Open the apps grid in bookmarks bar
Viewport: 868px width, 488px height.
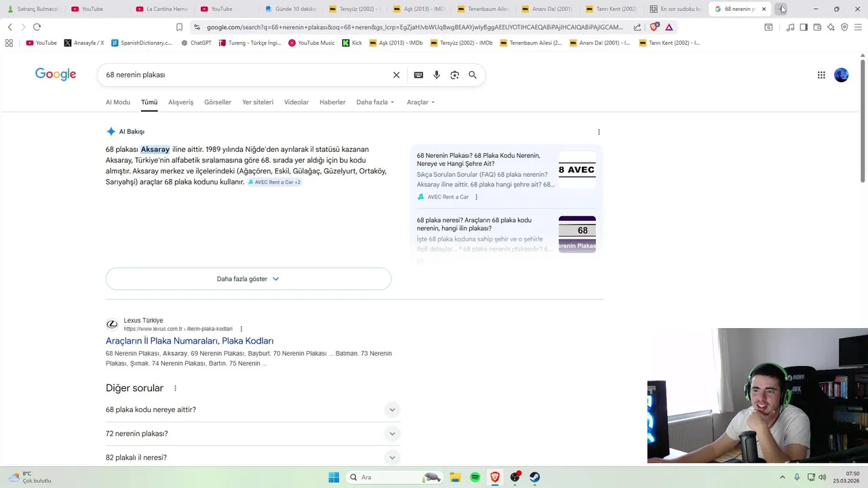coord(9,43)
